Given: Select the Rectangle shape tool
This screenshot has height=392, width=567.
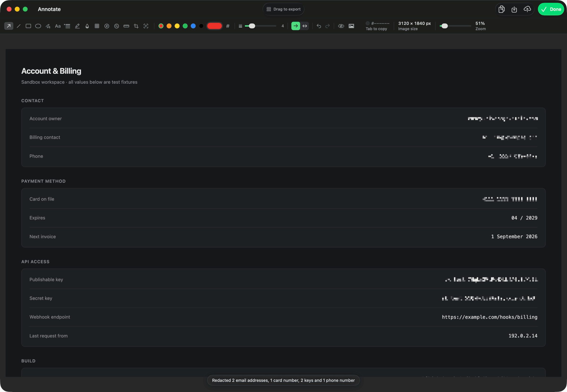Looking at the screenshot, I should [28, 26].
